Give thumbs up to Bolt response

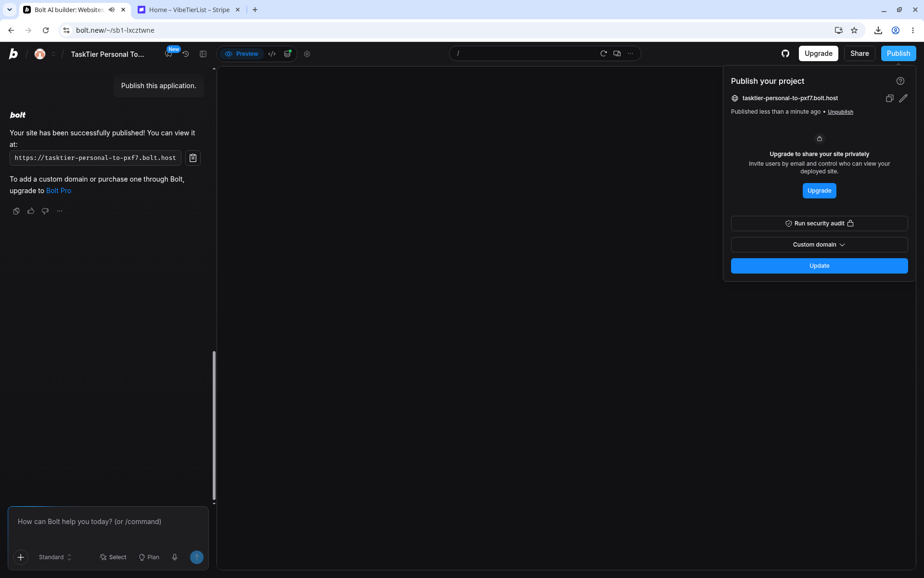pos(31,211)
